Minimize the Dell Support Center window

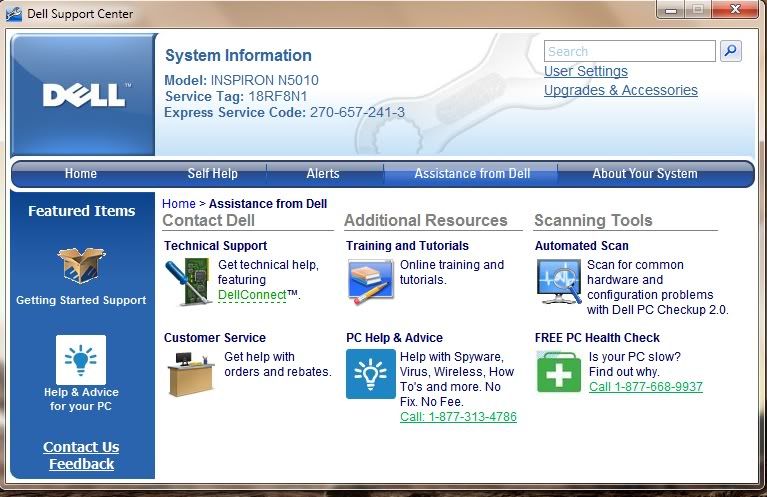(671, 10)
